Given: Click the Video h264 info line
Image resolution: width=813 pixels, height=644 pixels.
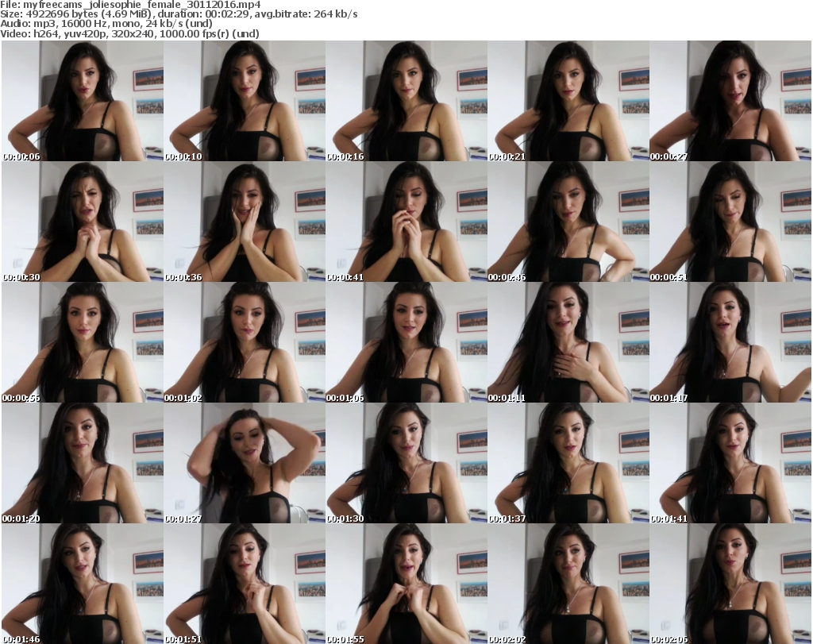Looking at the screenshot, I should point(129,33).
